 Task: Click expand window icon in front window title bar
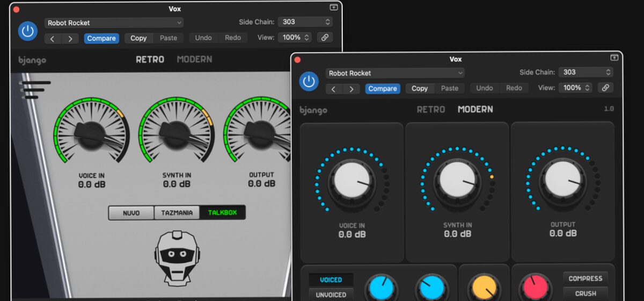(x=614, y=58)
